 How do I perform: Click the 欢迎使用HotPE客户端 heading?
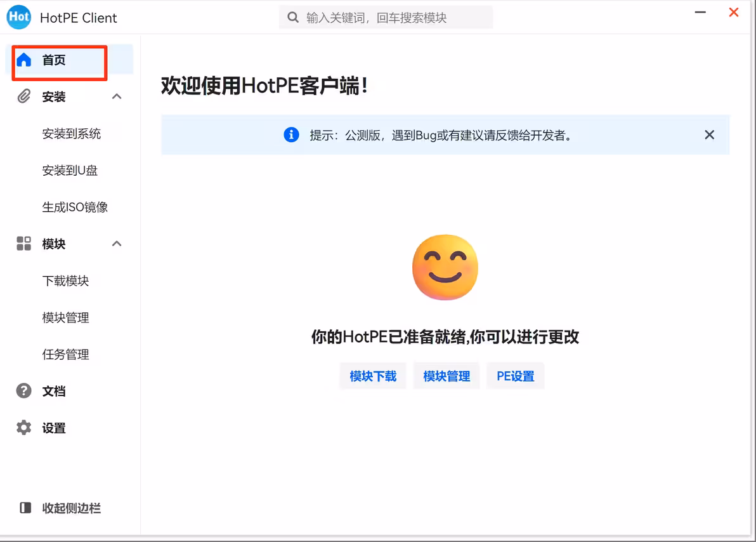coord(264,86)
